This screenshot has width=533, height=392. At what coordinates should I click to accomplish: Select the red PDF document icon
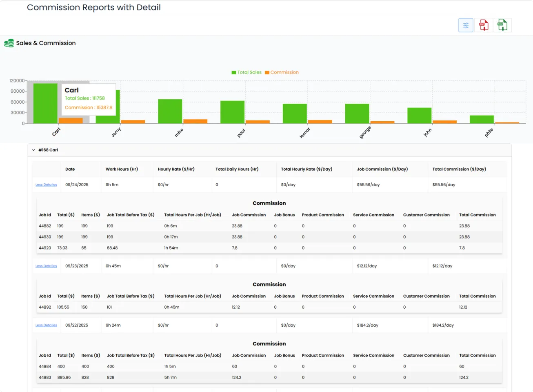[484, 25]
